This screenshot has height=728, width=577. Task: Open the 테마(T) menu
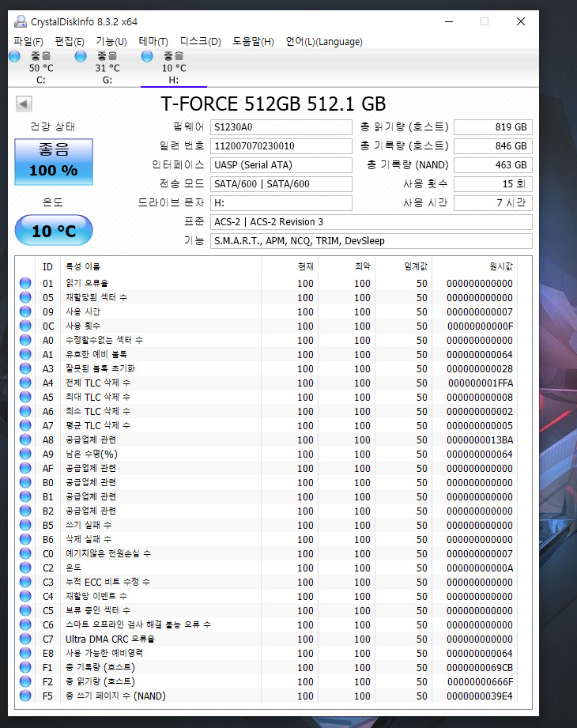(153, 41)
